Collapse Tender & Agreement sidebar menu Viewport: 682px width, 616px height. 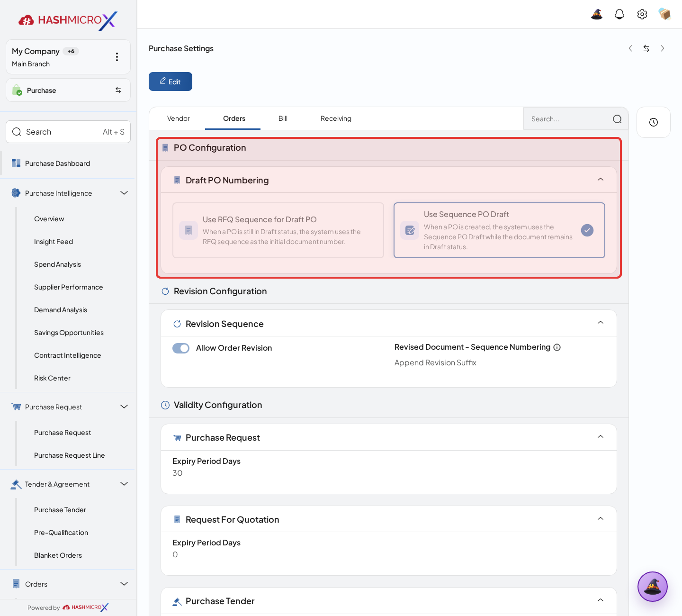click(124, 484)
